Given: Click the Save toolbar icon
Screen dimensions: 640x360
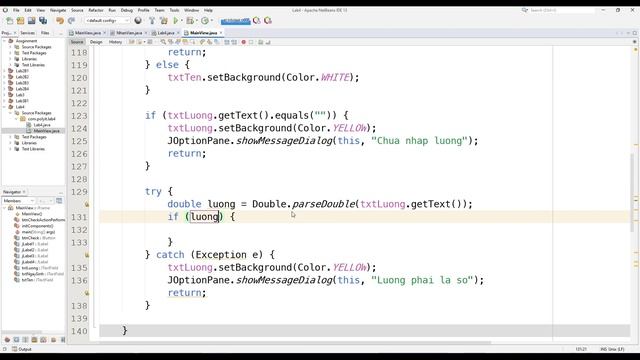Looking at the screenshot, I should tap(31, 20).
